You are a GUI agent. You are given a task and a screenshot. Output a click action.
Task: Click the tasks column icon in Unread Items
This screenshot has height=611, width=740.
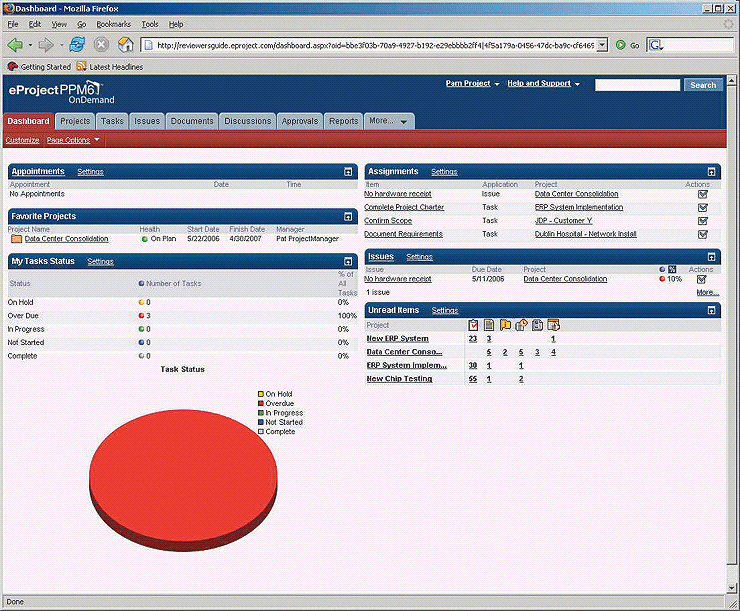[x=473, y=325]
